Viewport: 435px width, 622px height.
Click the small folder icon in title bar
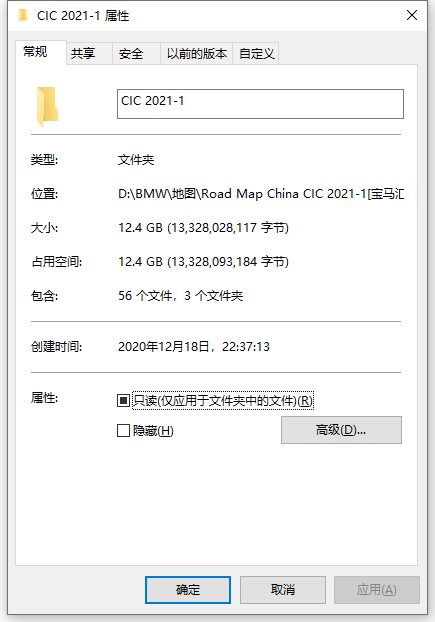(23, 15)
